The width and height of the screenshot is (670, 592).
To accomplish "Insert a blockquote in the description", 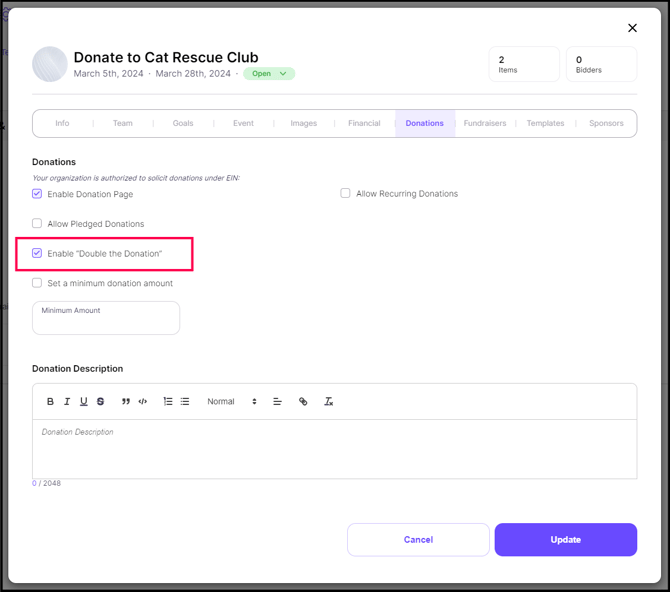I will click(x=126, y=402).
